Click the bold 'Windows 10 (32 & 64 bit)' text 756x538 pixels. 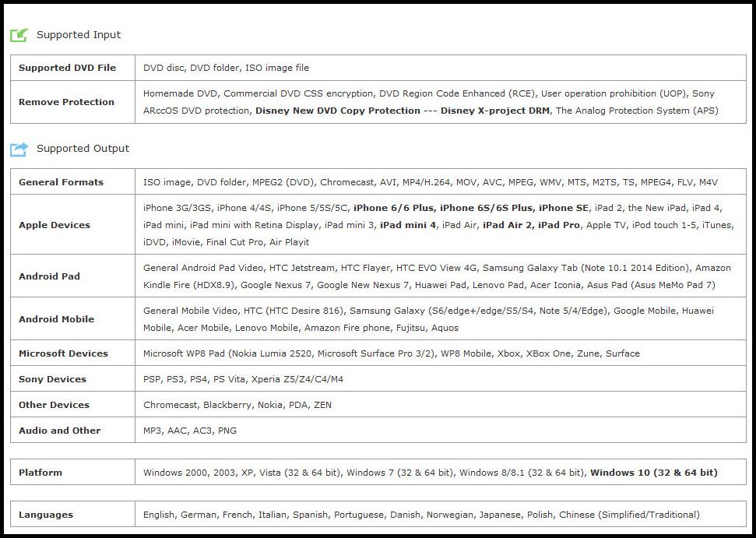point(654,473)
